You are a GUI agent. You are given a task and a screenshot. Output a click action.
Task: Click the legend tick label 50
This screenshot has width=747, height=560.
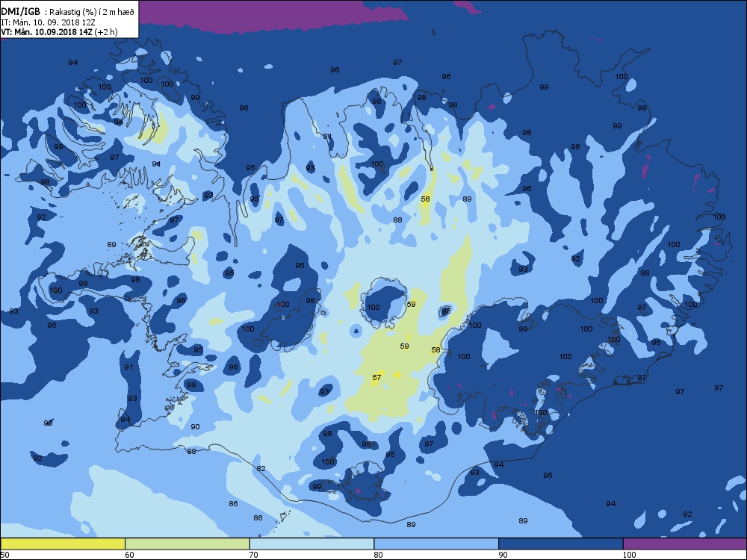4,554
